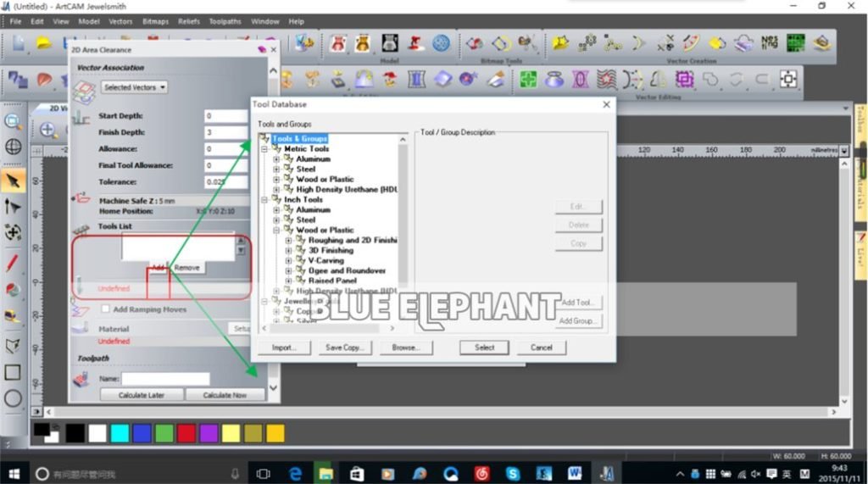Click the Tolerance input field
The width and height of the screenshot is (868, 484).
(x=226, y=182)
